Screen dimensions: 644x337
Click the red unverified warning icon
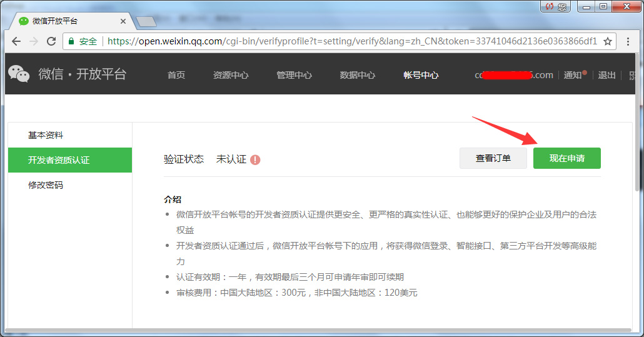(255, 159)
